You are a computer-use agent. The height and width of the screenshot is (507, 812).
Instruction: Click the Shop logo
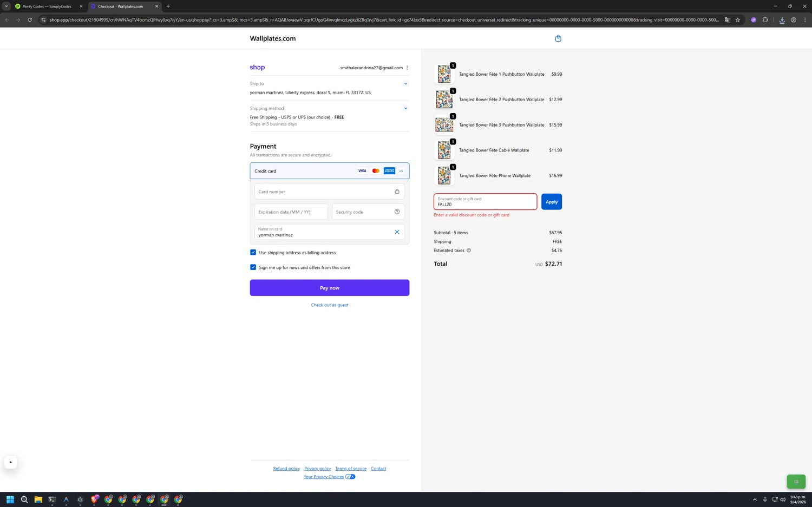257,68
